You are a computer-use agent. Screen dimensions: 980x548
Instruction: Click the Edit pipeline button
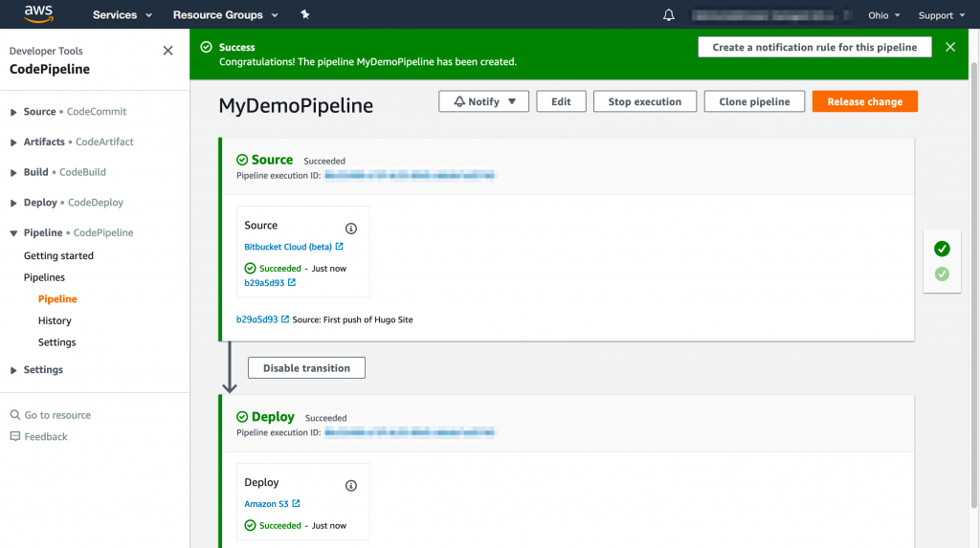[561, 101]
